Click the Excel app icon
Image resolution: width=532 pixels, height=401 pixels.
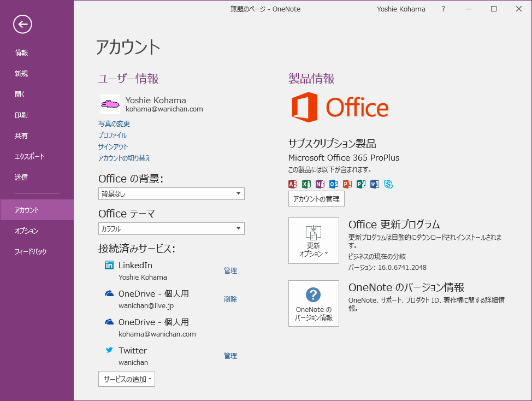(306, 184)
